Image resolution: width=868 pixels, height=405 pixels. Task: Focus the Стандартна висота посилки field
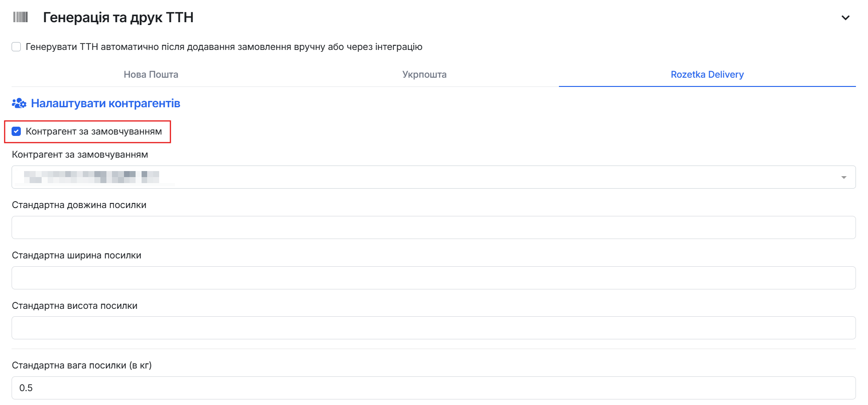point(434,328)
